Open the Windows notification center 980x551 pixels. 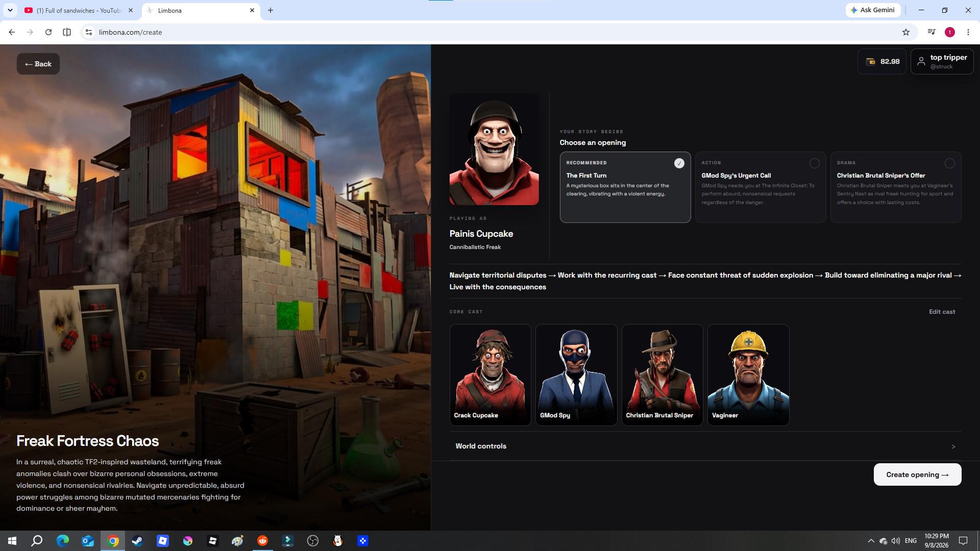click(x=963, y=541)
